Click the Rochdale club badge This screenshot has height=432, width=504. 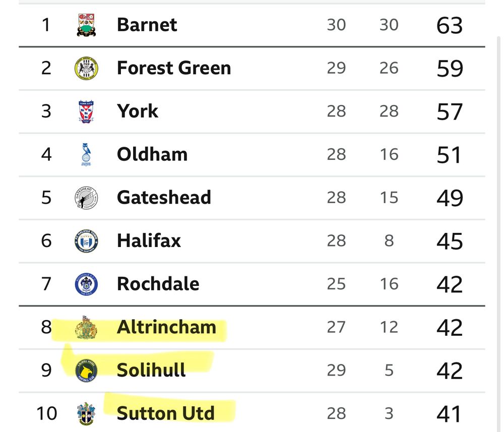[x=86, y=284]
